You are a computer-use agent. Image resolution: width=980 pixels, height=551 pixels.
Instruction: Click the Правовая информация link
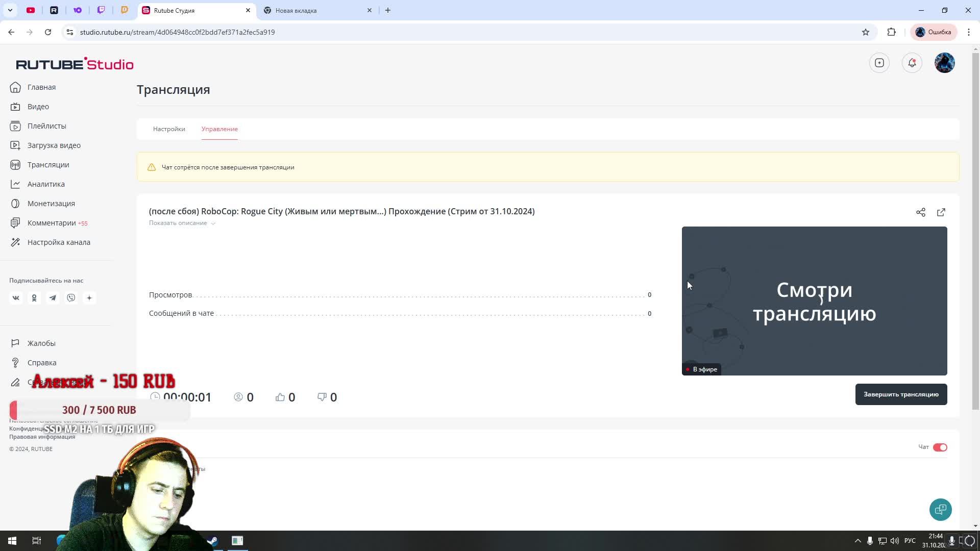(42, 437)
